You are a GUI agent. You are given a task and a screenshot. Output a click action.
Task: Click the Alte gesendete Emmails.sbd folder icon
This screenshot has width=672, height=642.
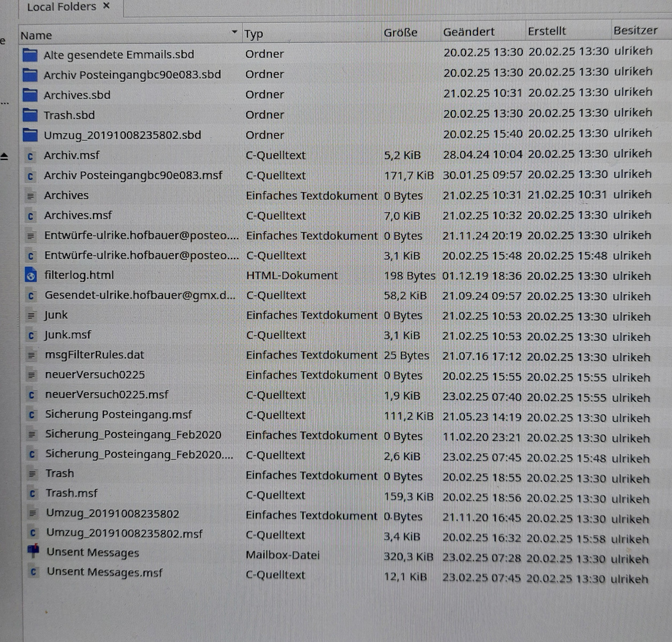[30, 55]
